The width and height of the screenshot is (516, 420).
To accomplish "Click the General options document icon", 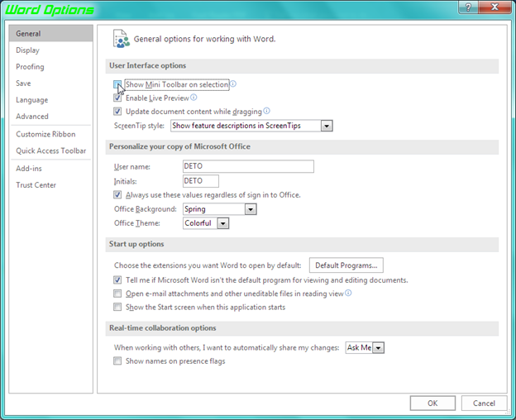I will tap(121, 39).
